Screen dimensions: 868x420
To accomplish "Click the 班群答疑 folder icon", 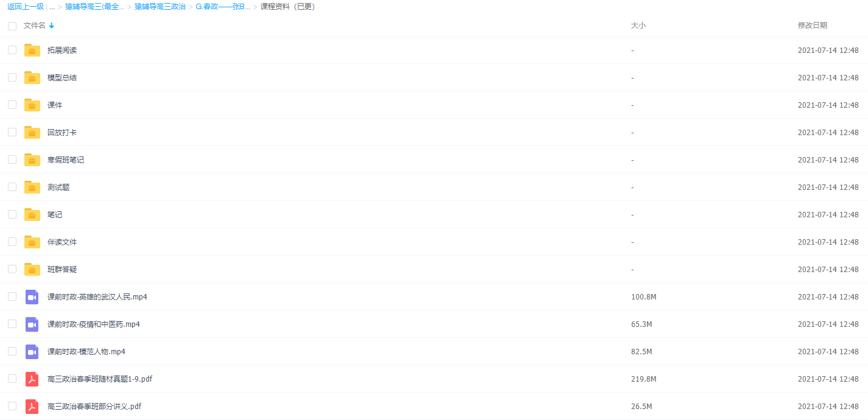I will coord(32,270).
